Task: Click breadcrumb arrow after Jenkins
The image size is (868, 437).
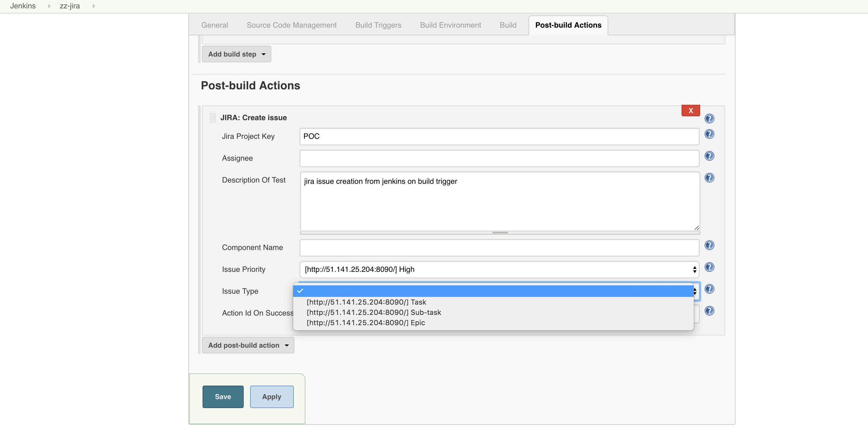Action: pyautogui.click(x=49, y=6)
